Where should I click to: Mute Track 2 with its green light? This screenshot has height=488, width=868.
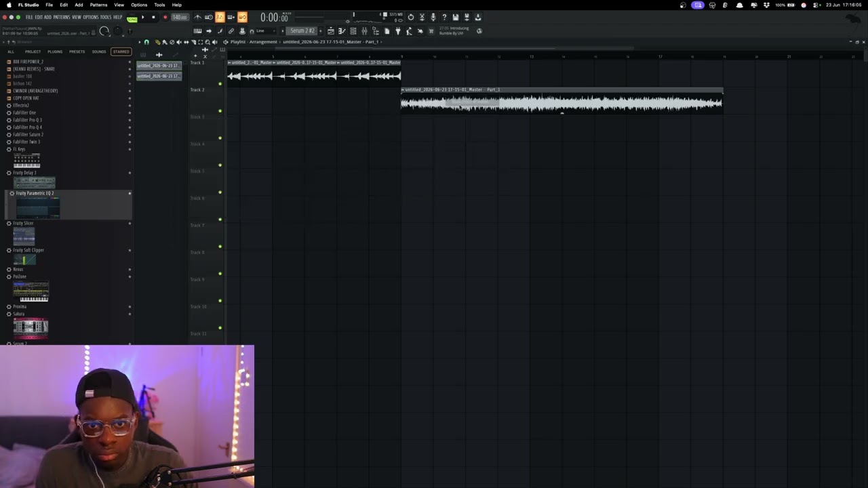click(x=220, y=111)
